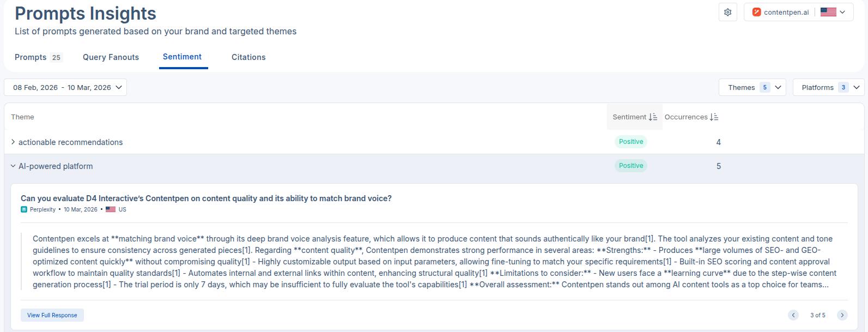Screen dimensions: 868x332
Task: Sort by Occurrences column icon
Action: tap(714, 117)
